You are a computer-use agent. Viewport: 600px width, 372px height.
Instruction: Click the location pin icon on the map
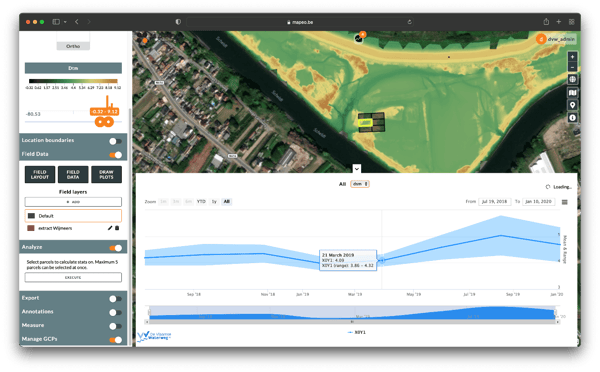[572, 105]
